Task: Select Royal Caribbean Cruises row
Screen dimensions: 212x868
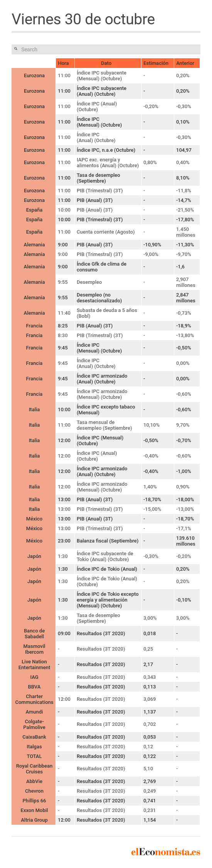Action: (106, 769)
